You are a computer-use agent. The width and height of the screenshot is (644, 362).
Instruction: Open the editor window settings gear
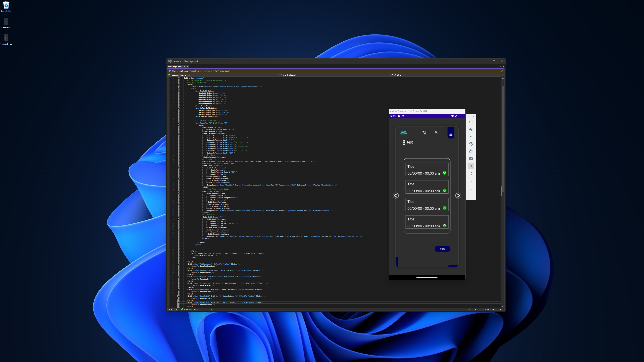503,67
